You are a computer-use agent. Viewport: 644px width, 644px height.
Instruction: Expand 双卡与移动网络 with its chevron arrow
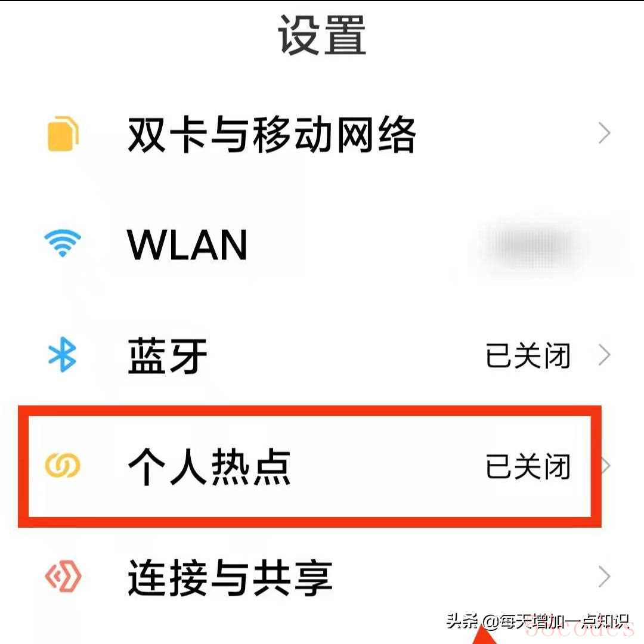coord(604,133)
